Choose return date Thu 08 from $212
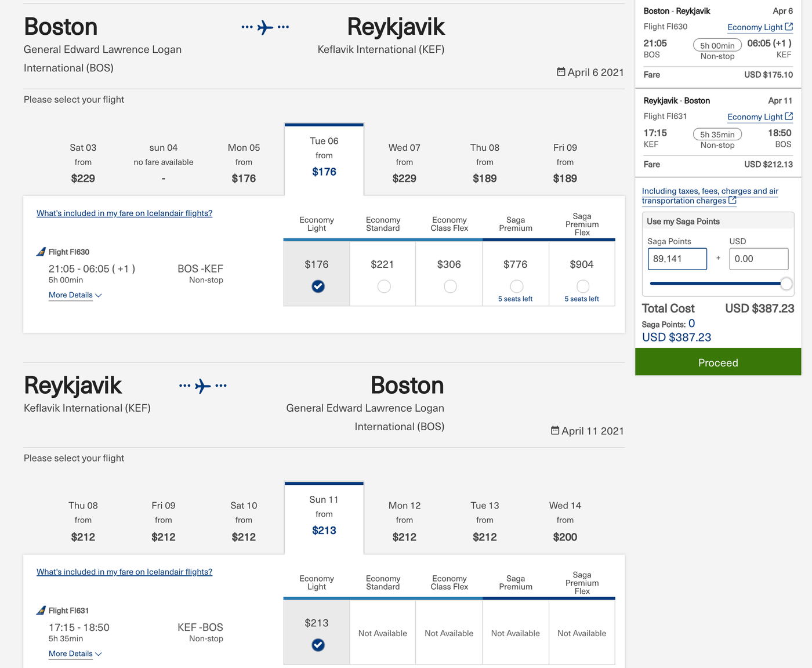This screenshot has width=812, height=668. [83, 521]
